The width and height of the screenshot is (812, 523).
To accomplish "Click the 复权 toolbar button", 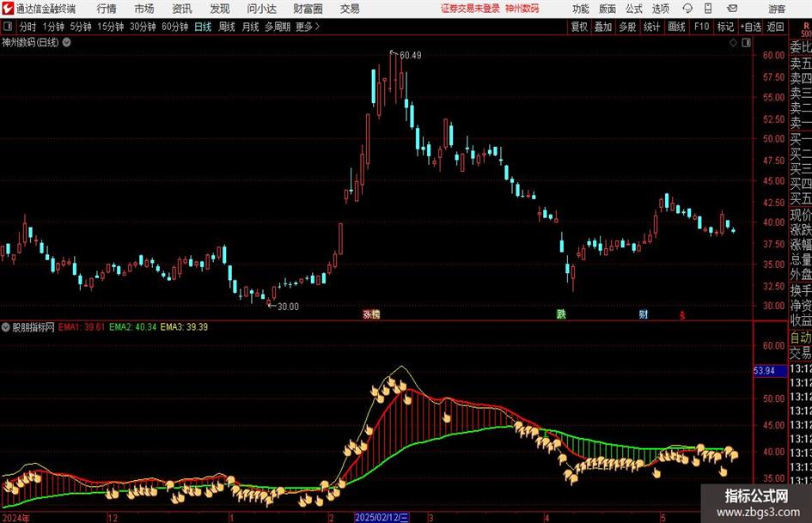I will pos(579,27).
